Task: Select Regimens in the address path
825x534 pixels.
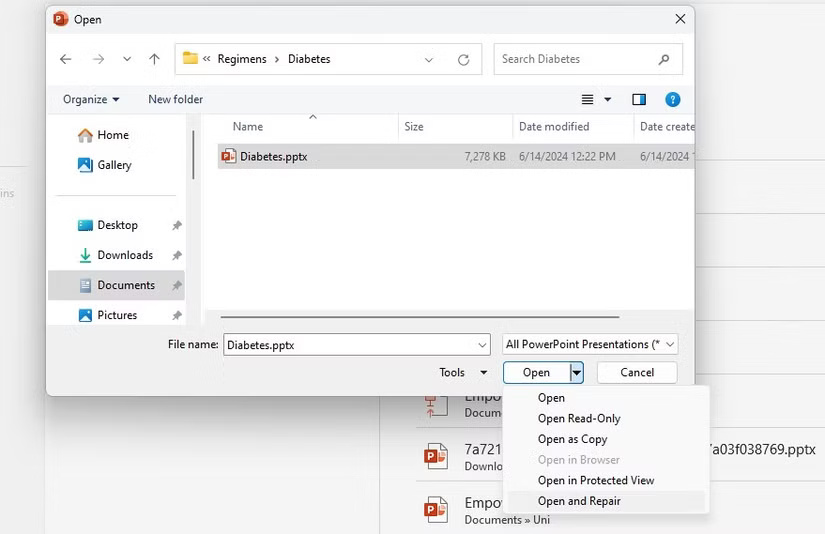Action: [x=242, y=59]
